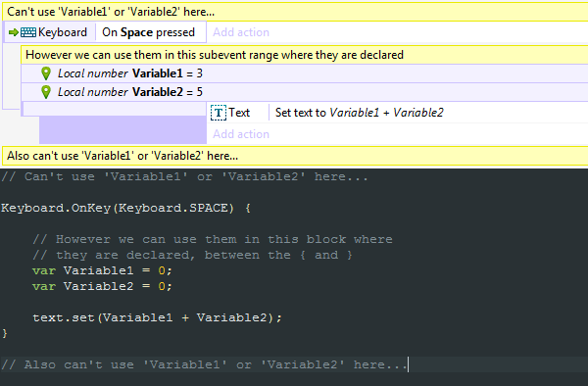This screenshot has width=588, height=386.
Task: Click the var Variable1 = 0 code line
Action: point(102,270)
